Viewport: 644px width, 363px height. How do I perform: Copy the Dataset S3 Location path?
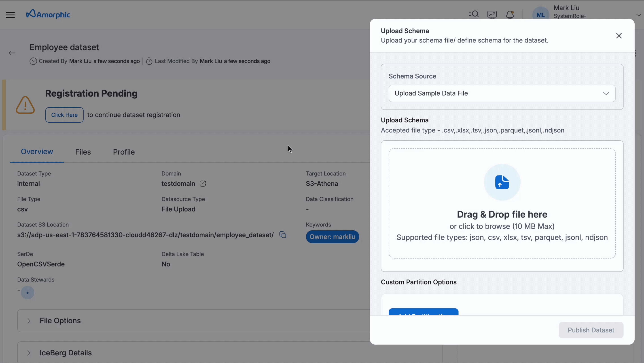tap(283, 235)
